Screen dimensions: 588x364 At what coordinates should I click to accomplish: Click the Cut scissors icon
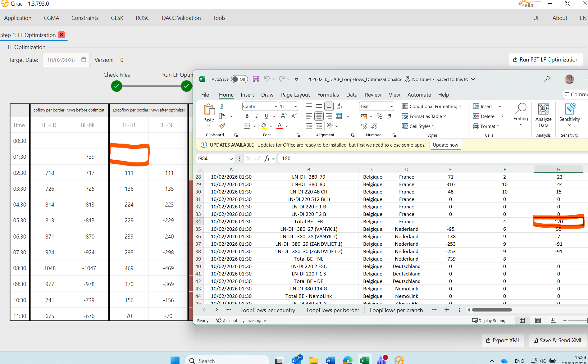[222, 107]
